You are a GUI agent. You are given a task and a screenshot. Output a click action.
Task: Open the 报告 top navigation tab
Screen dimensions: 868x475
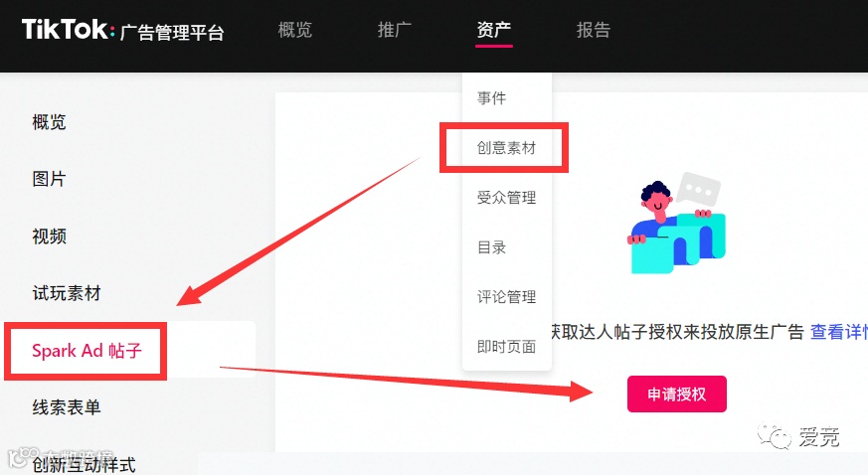[594, 30]
